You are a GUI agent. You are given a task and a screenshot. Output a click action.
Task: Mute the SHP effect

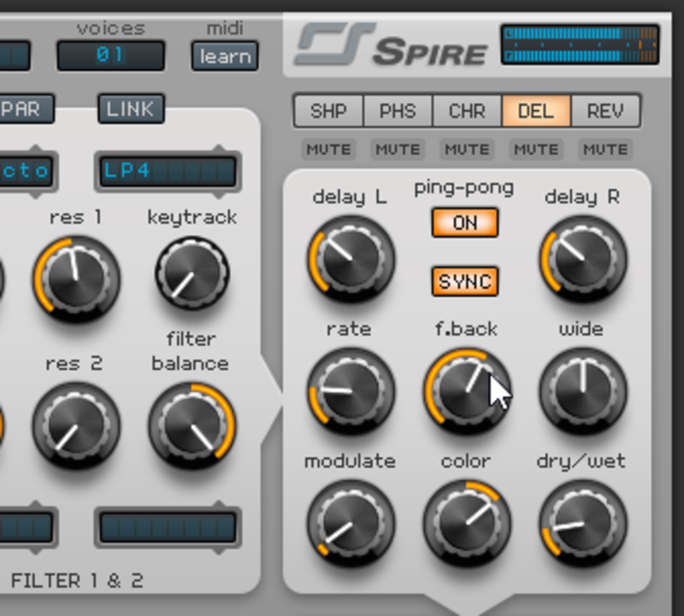[328, 150]
